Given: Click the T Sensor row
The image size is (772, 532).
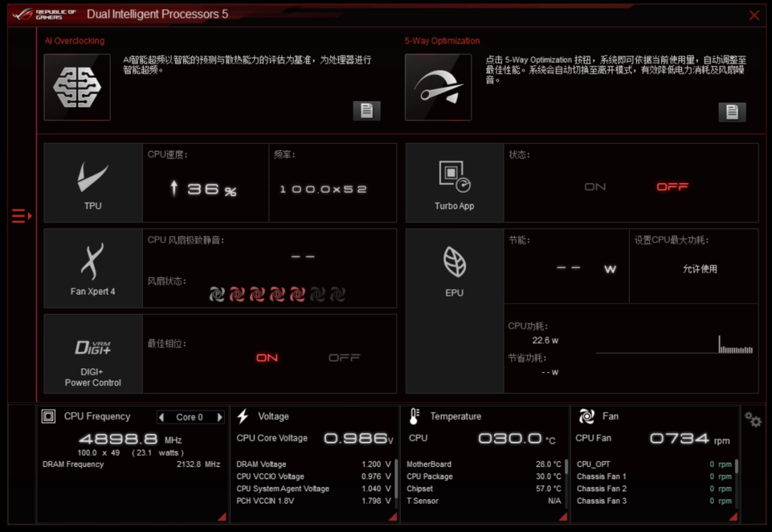Looking at the screenshot, I should coord(484,501).
